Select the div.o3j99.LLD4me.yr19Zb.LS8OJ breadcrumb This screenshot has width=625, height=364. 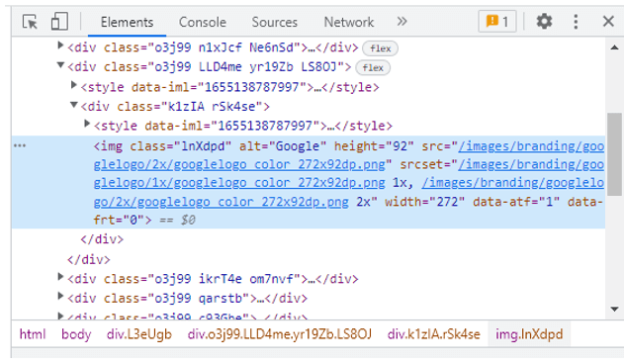[280, 334]
